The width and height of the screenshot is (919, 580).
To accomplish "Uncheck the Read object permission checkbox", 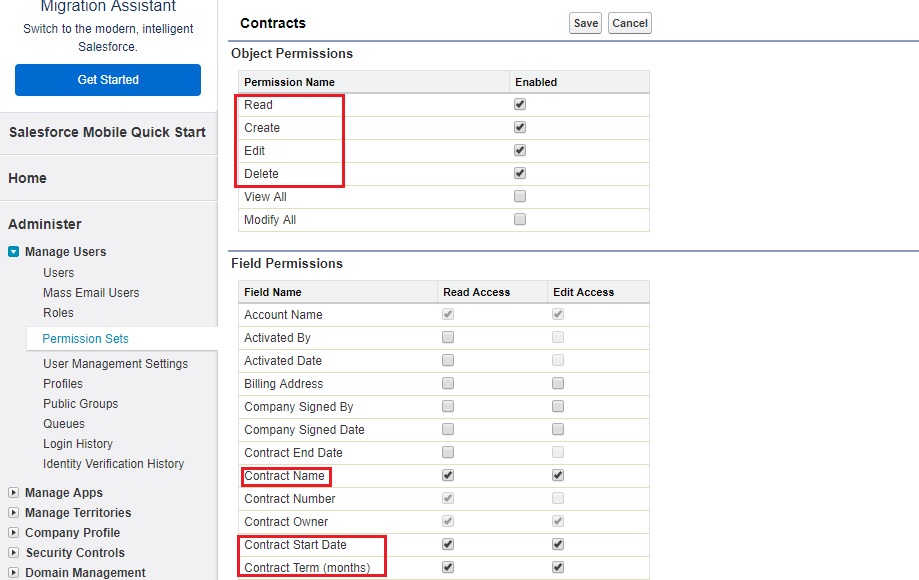I will click(x=520, y=104).
